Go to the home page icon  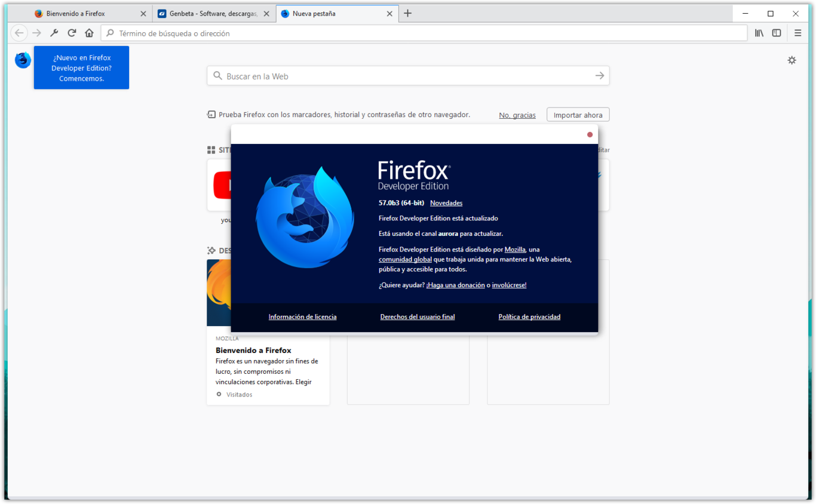tap(89, 33)
